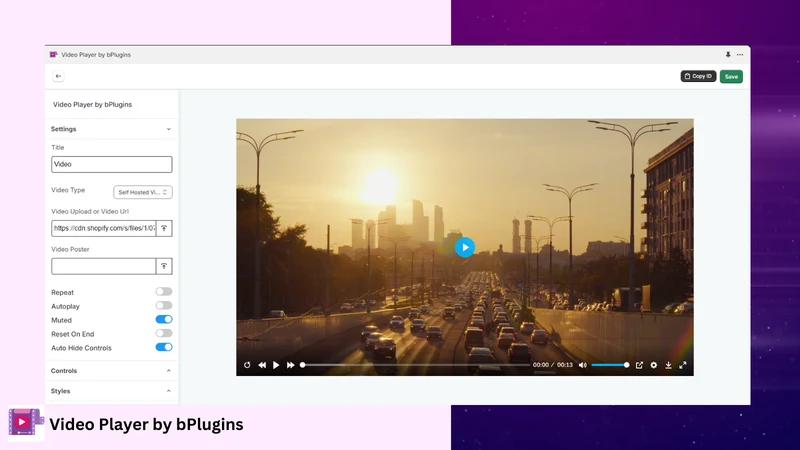Click the video progress seek bar
Screen dimensions: 800x450
tap(416, 365)
